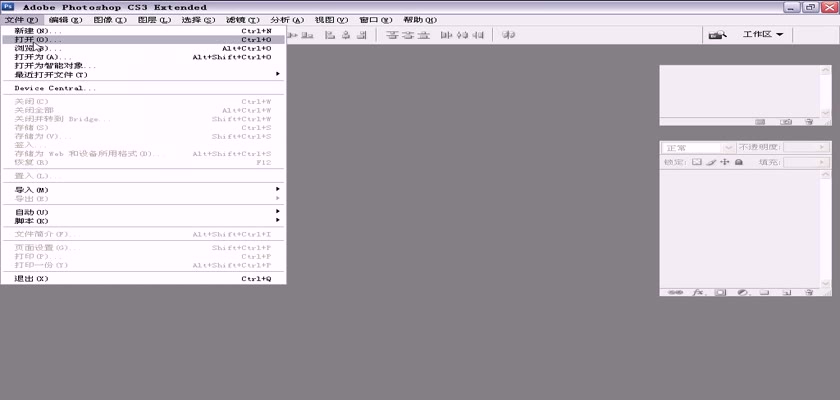
Task: Click Layers panel scroll down arrow
Action: (x=825, y=283)
